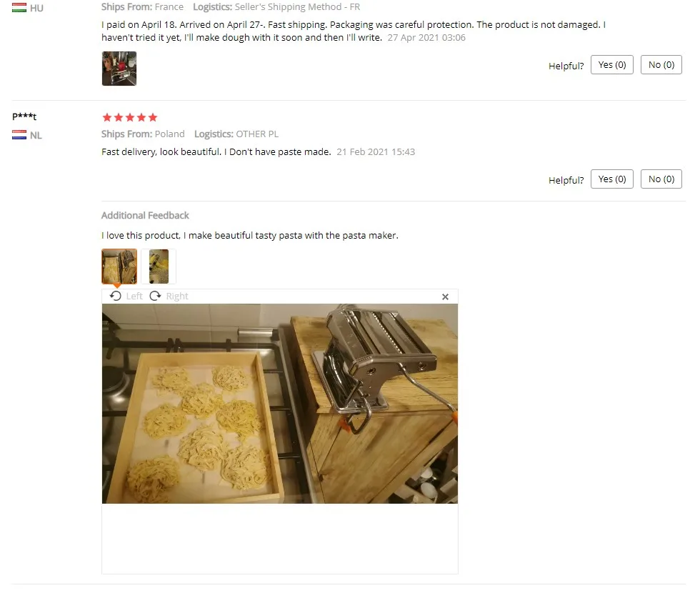
Task: Rotate the photo left with counterclockwise icon
Action: [x=115, y=296]
